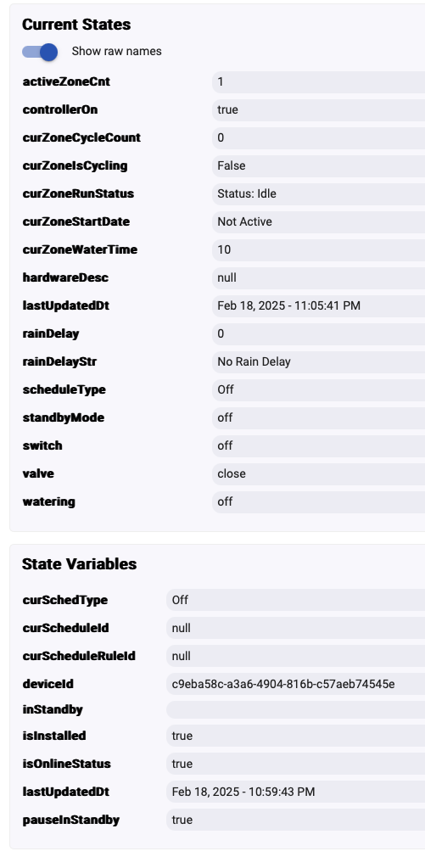Click the Current States heading
The width and height of the screenshot is (425, 868).
76,25
